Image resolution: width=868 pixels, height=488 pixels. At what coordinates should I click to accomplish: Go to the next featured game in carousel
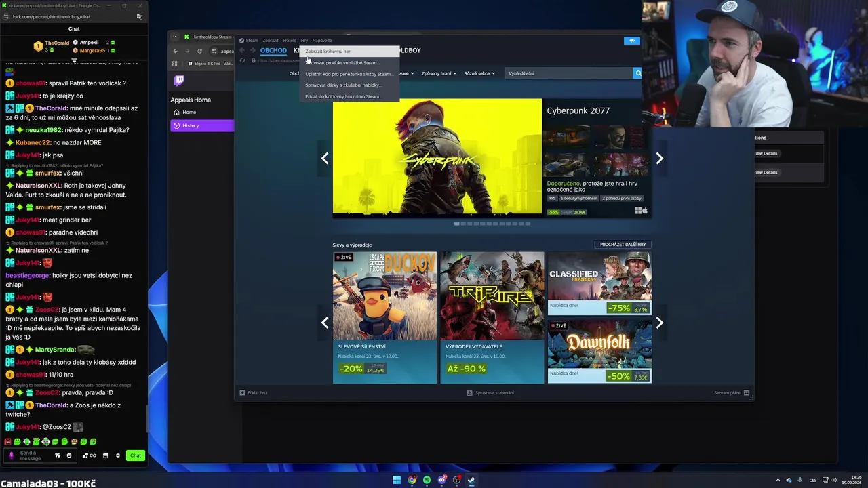[659, 158]
